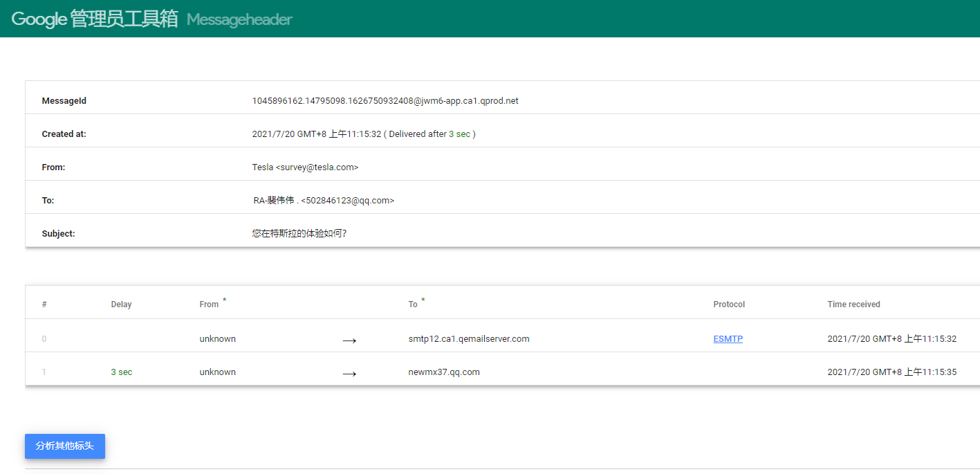
Task: Click the Protocol column header
Action: (728, 304)
